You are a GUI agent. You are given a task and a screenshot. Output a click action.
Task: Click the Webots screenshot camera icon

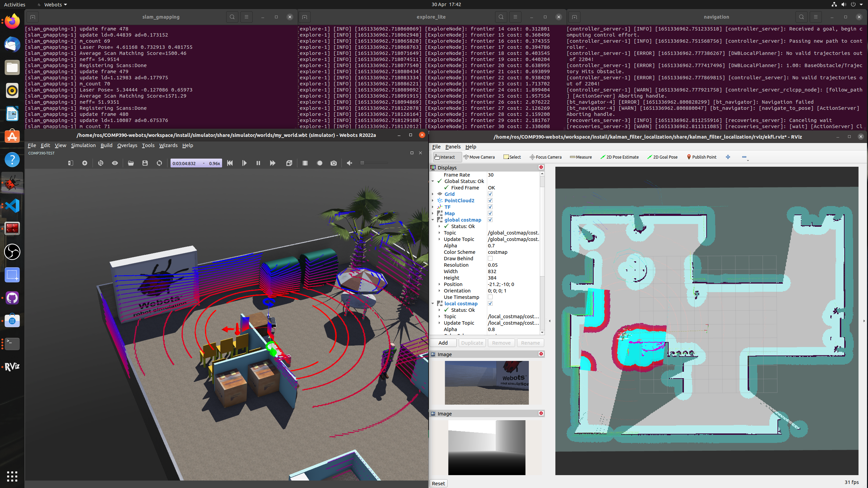[334, 163]
